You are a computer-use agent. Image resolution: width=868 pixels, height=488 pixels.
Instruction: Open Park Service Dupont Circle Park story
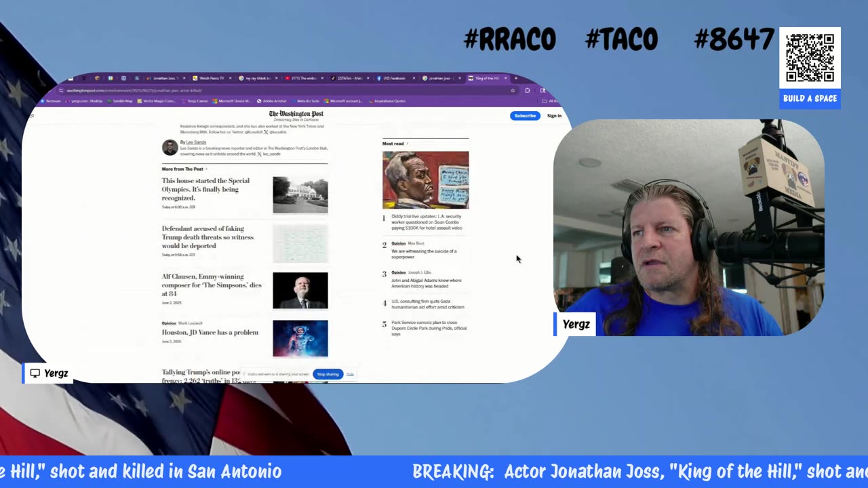(x=429, y=328)
